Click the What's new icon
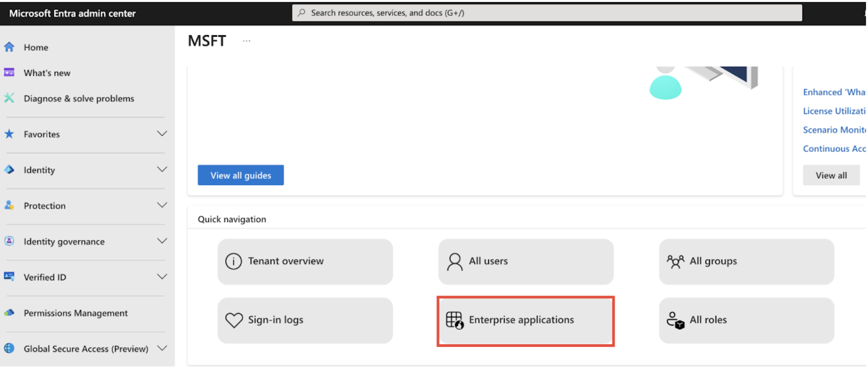This screenshot has height=378, width=868. (9, 72)
